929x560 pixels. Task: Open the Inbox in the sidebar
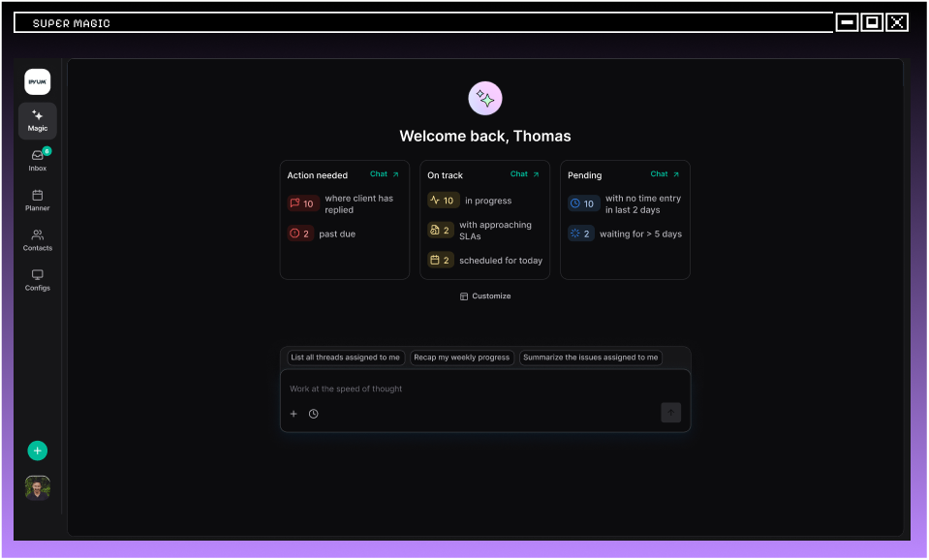pos(38,160)
